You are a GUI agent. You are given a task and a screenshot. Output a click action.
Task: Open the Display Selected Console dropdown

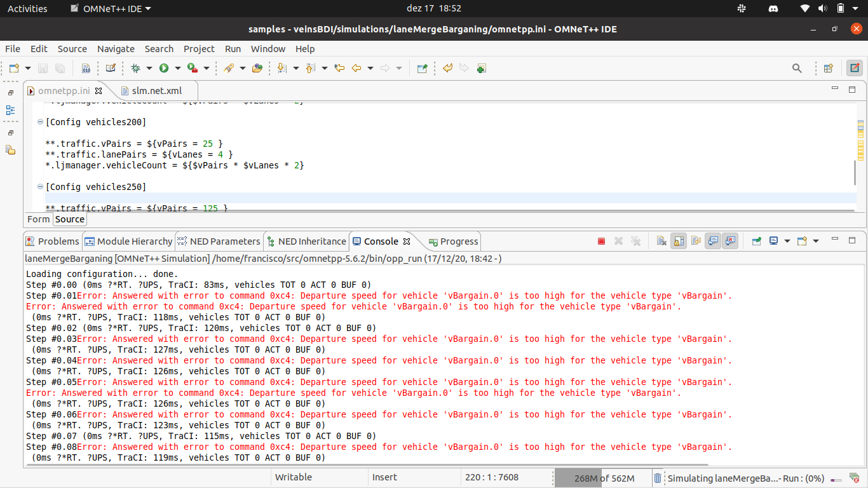787,241
